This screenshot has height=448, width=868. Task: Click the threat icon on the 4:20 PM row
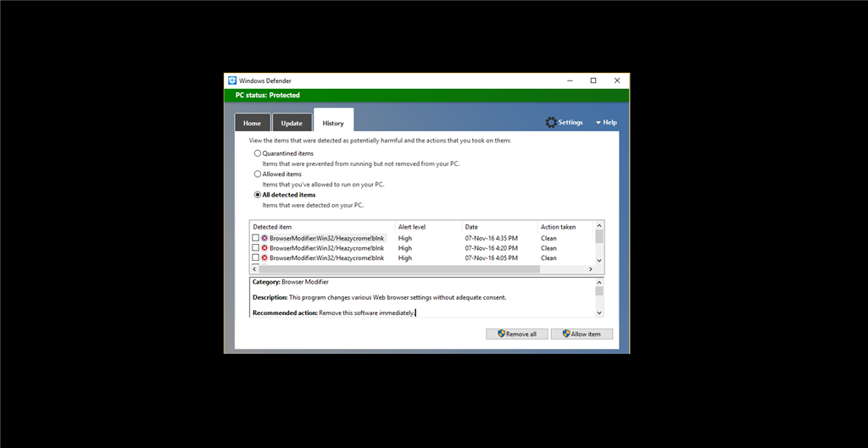pos(264,248)
